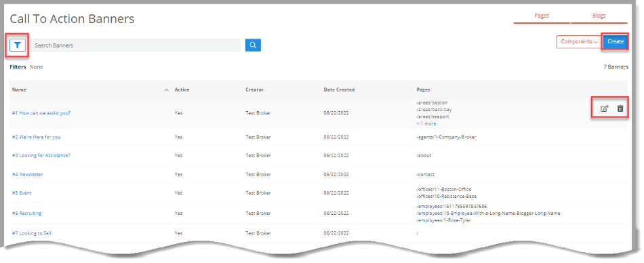Screen dimensions: 644x263
Task: Click Creator cell in '#5 Event' row
Action: 258,193
